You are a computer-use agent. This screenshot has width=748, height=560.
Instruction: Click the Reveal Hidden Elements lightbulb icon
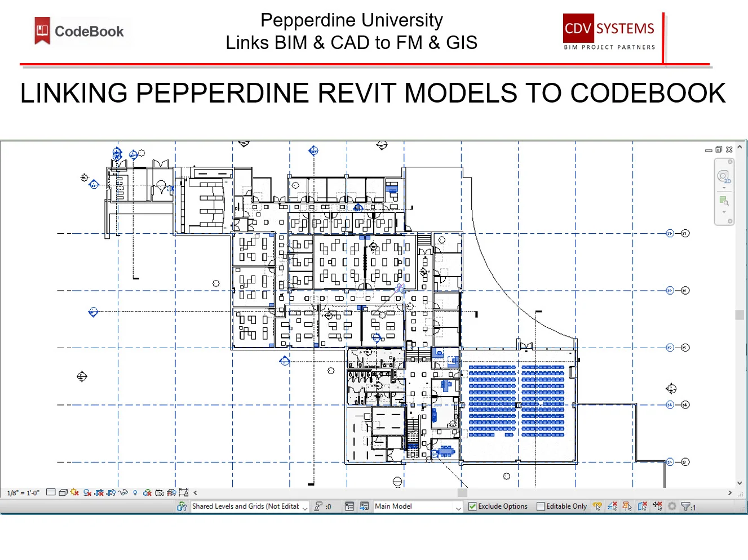(135, 492)
